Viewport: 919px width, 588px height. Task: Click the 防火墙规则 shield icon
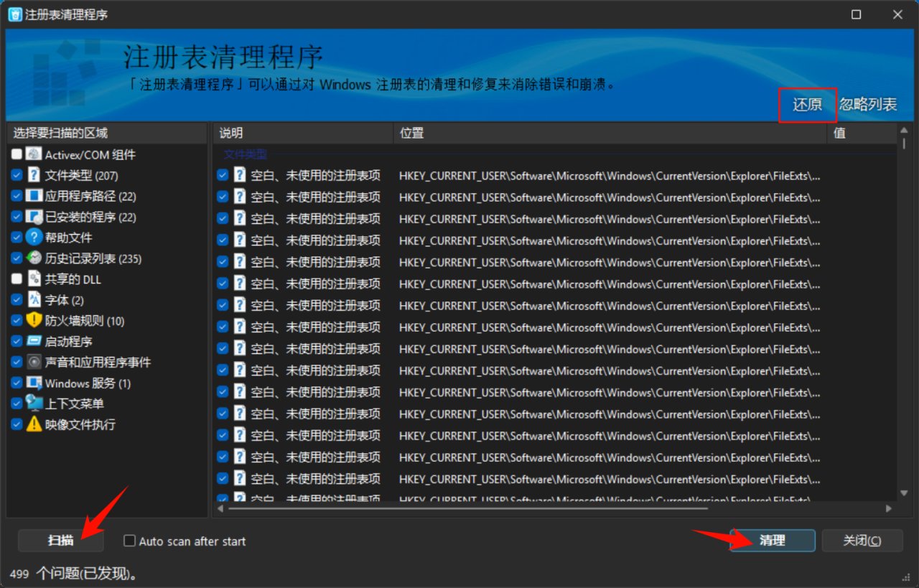[x=34, y=321]
